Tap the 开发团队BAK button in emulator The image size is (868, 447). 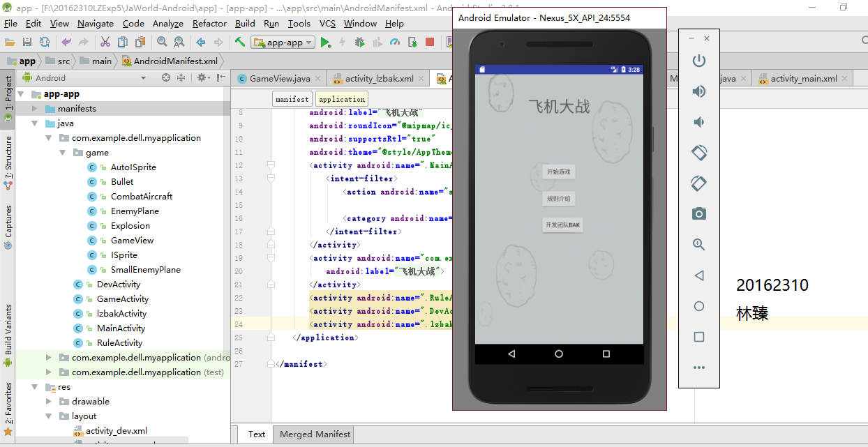click(x=562, y=225)
